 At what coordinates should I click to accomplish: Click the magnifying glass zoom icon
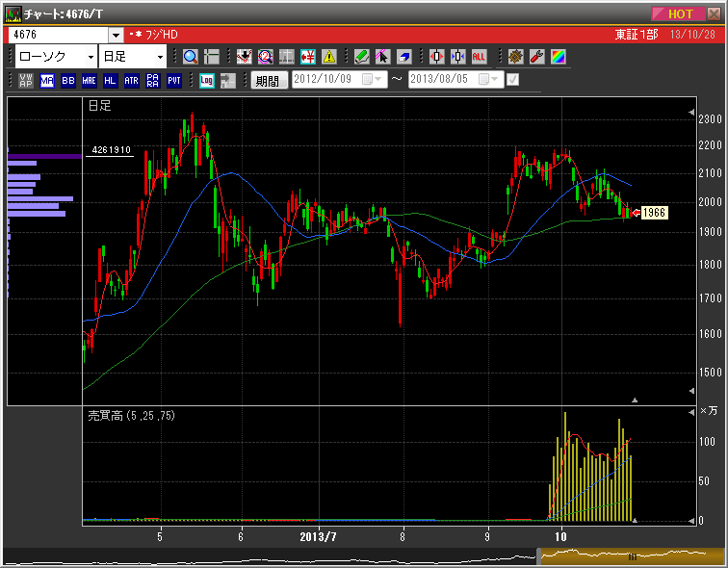click(190, 57)
